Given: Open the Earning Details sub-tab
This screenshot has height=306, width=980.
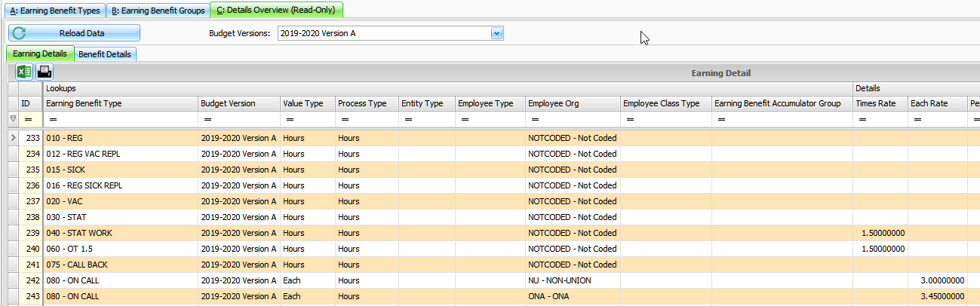Looking at the screenshot, I should 40,54.
